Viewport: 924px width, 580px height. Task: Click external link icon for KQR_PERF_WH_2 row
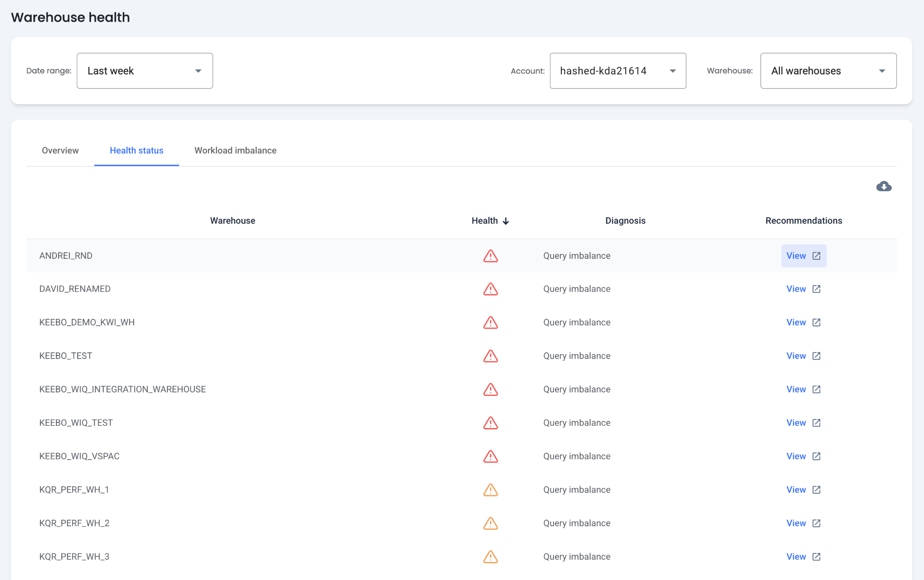click(816, 523)
